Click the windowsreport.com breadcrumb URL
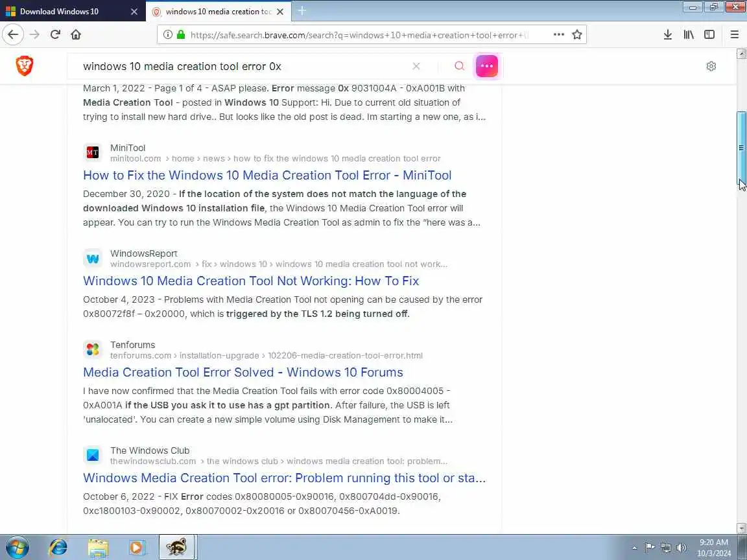Screen dimensions: 747x560 279,264
